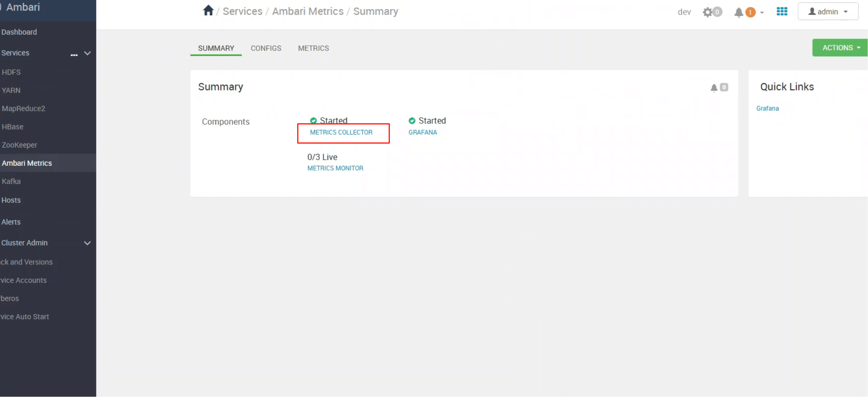Open the Metrics Monitor link
This screenshot has width=868, height=397.
click(335, 168)
